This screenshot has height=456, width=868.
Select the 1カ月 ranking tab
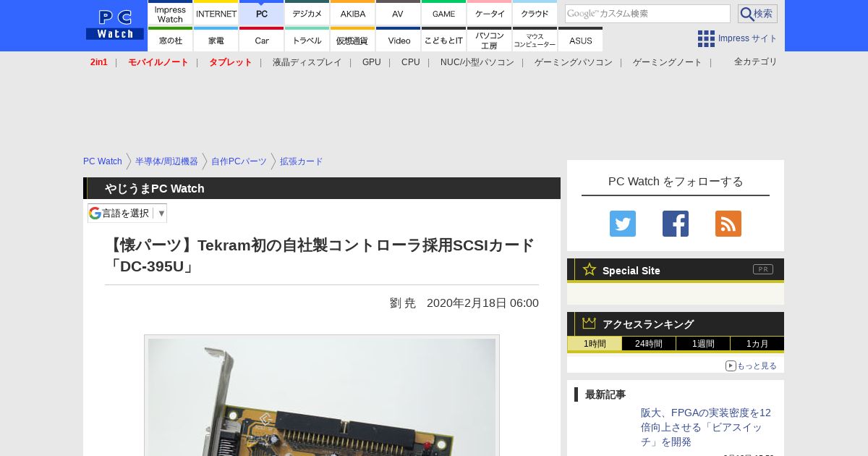(757, 344)
